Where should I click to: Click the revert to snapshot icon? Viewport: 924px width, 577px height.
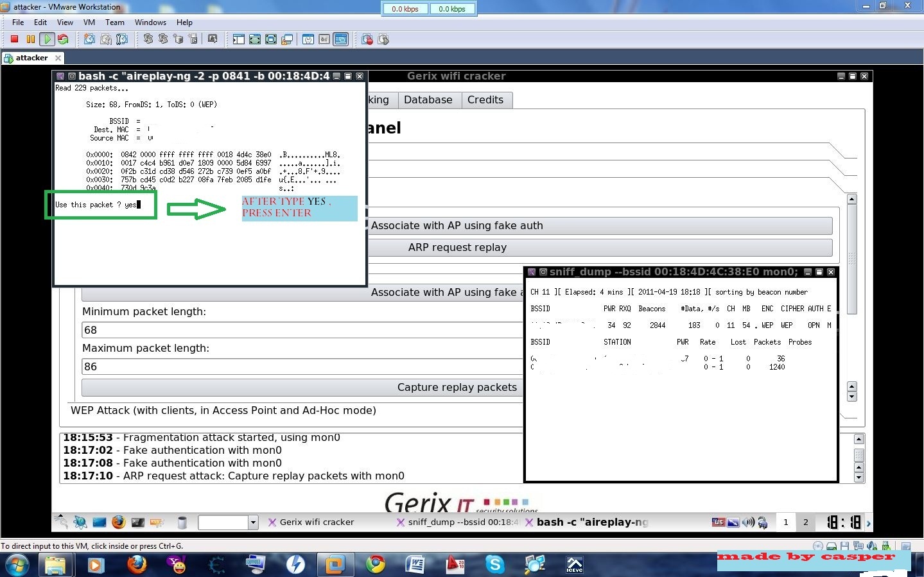coord(105,39)
